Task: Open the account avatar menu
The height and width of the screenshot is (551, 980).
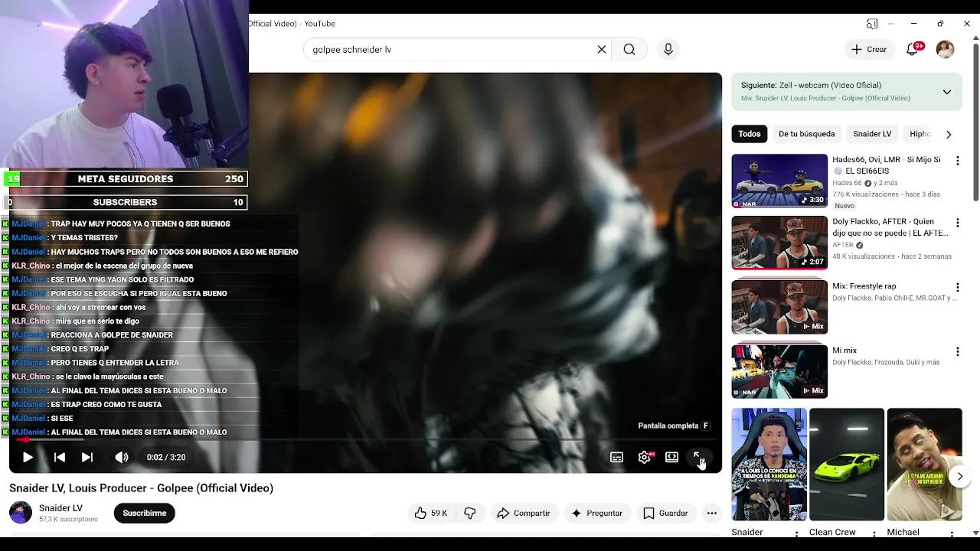Action: tap(945, 49)
